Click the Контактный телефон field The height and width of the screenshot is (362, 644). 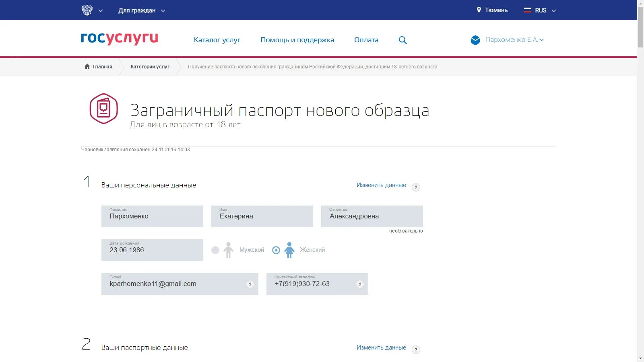317,284
